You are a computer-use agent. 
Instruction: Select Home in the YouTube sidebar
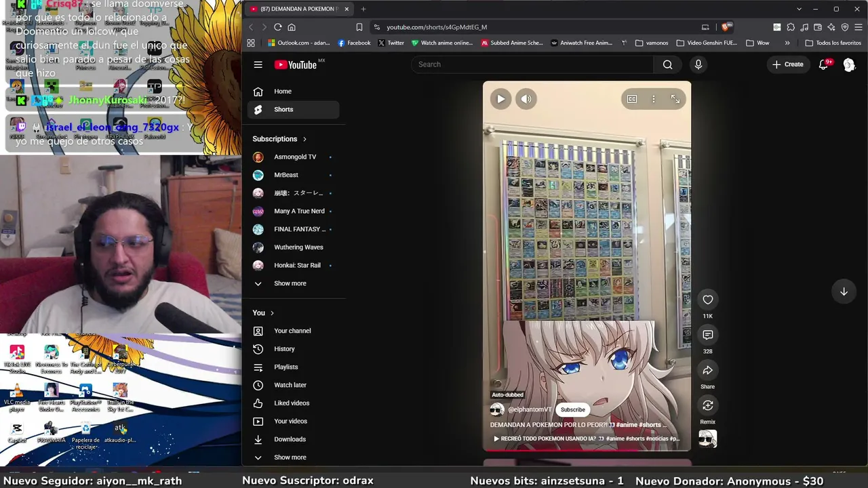(293, 91)
